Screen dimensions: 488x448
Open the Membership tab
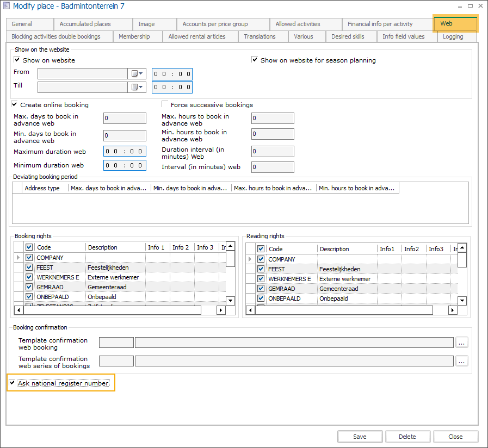[134, 36]
